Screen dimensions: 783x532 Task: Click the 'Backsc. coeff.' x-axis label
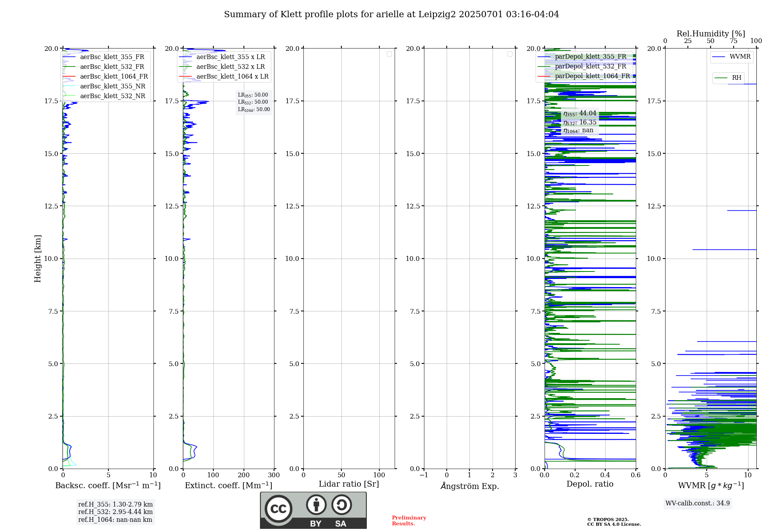(x=108, y=485)
